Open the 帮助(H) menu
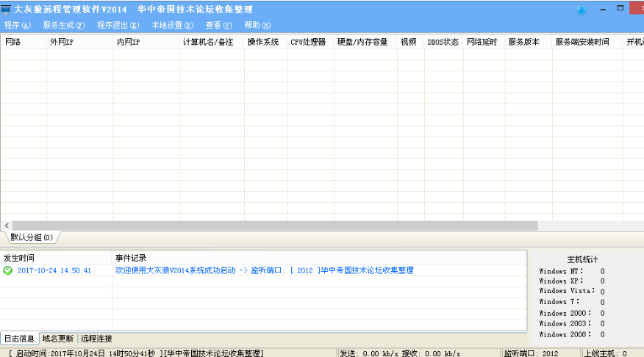 pos(257,25)
